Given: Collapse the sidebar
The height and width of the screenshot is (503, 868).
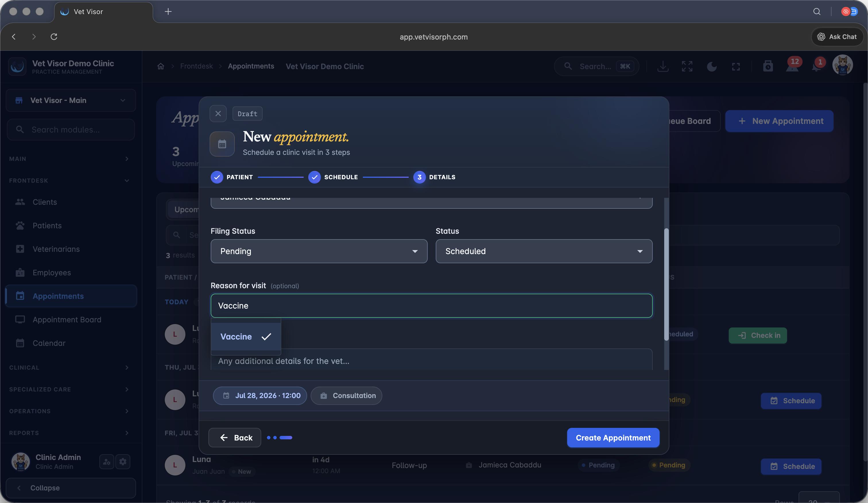Looking at the screenshot, I should click(71, 488).
